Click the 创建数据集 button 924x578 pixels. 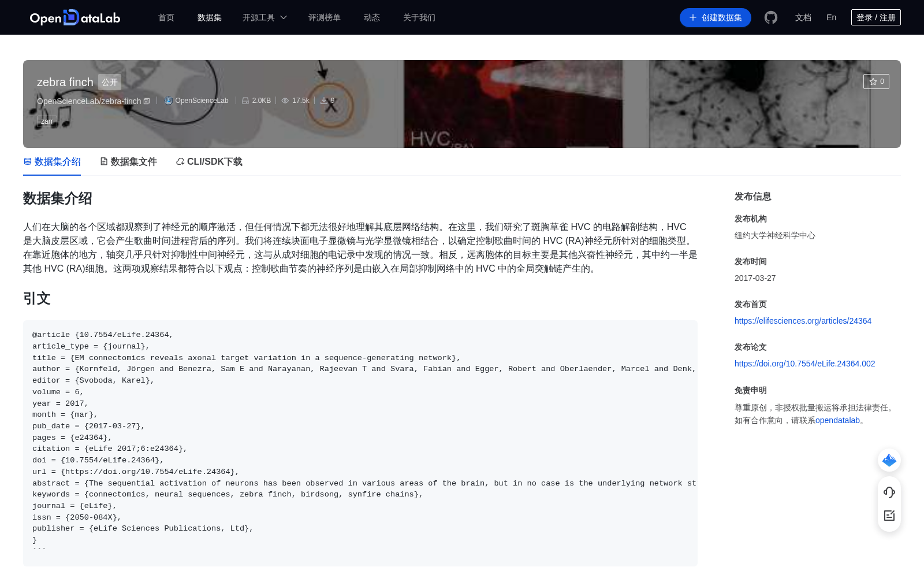tap(716, 17)
